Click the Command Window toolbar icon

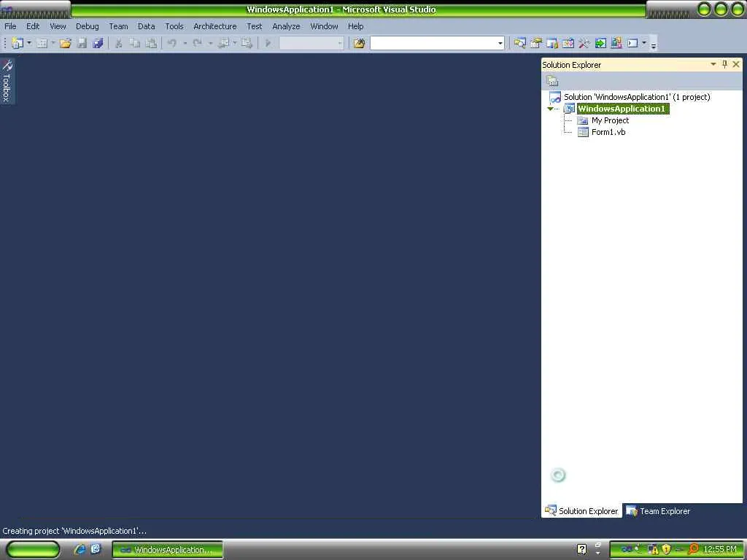[x=632, y=43]
